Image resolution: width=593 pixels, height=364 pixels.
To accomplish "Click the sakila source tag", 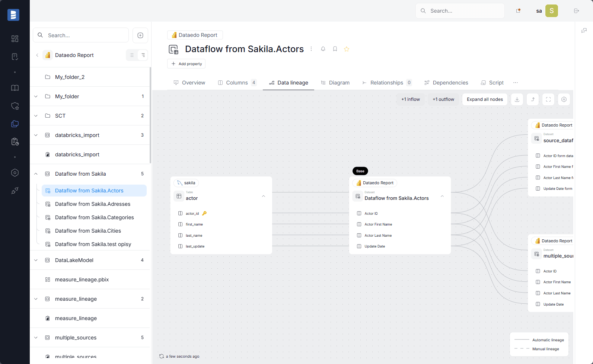I will (x=186, y=183).
